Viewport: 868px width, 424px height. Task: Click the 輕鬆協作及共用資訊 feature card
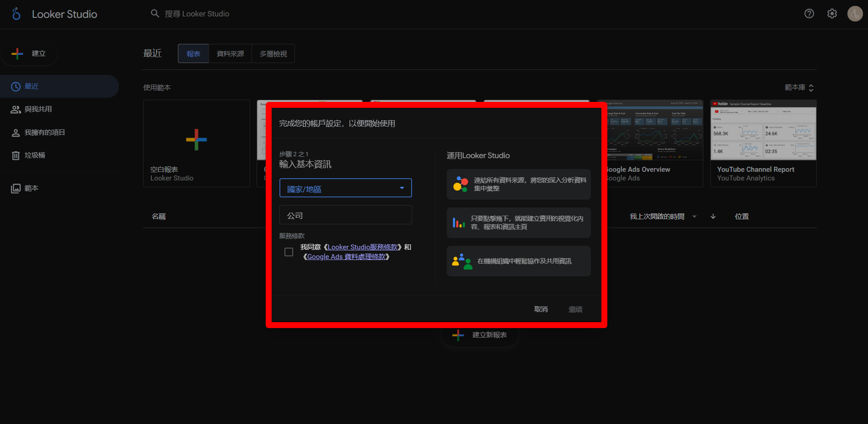pyautogui.click(x=519, y=261)
